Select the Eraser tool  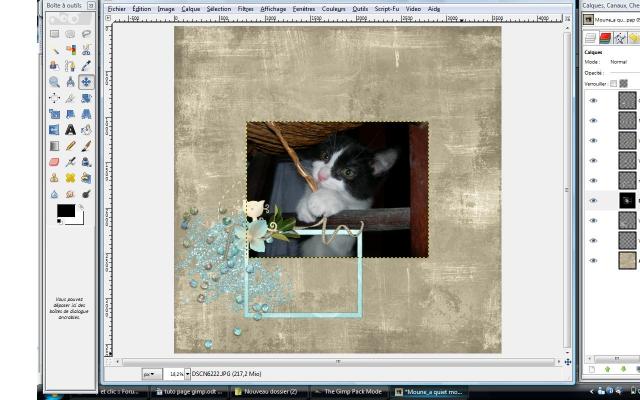pos(54,162)
